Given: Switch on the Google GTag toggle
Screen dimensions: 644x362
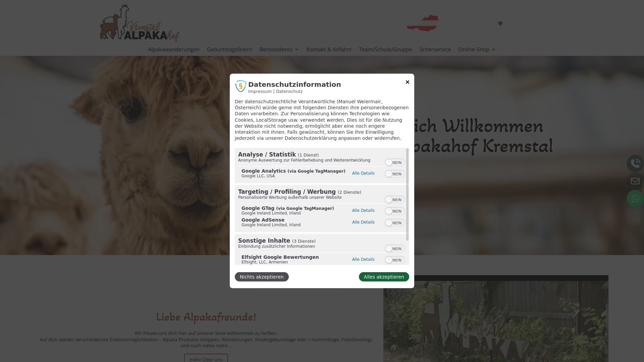Looking at the screenshot, I should [395, 211].
